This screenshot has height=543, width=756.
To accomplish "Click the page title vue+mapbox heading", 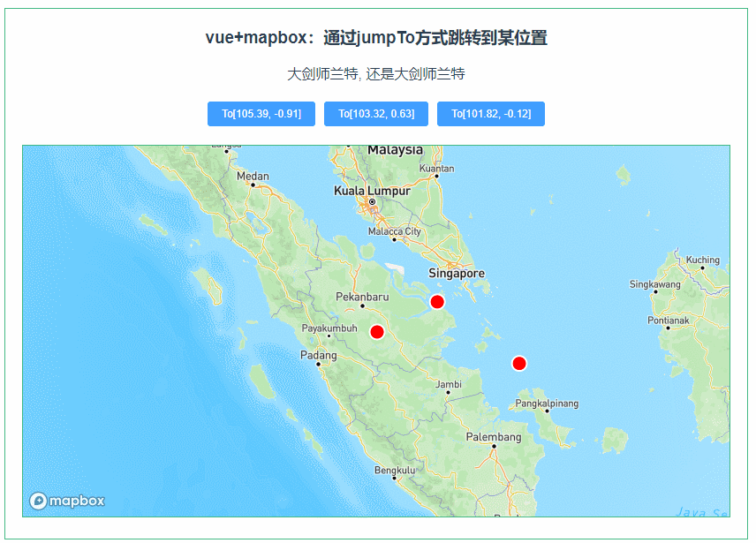I will [376, 38].
